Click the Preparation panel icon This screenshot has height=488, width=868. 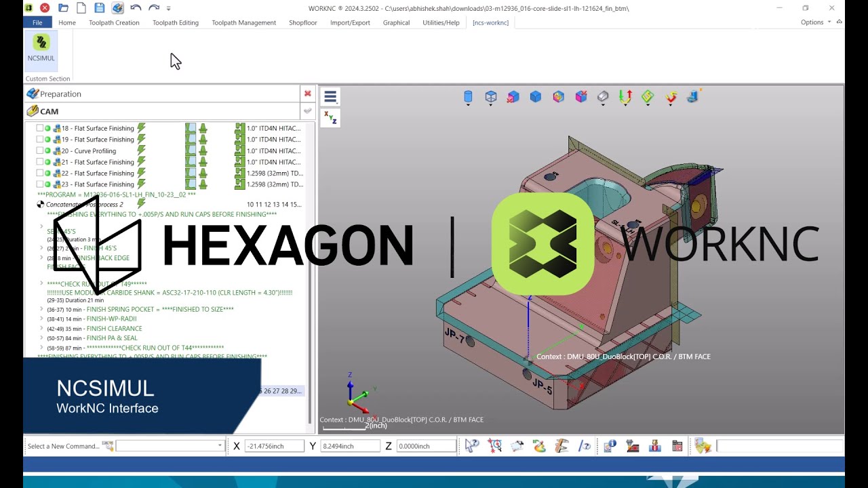(33, 94)
